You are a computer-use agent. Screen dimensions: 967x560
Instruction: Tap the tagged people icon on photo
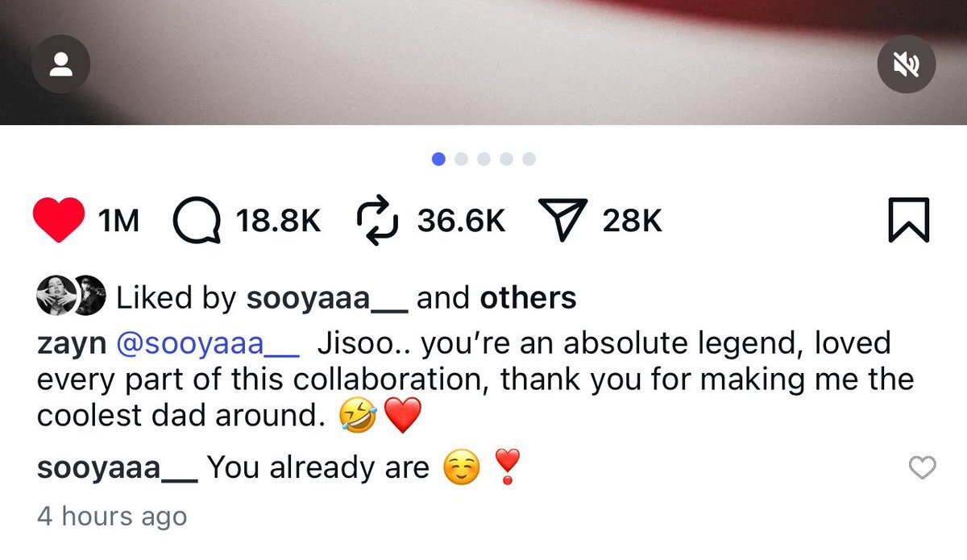click(60, 64)
